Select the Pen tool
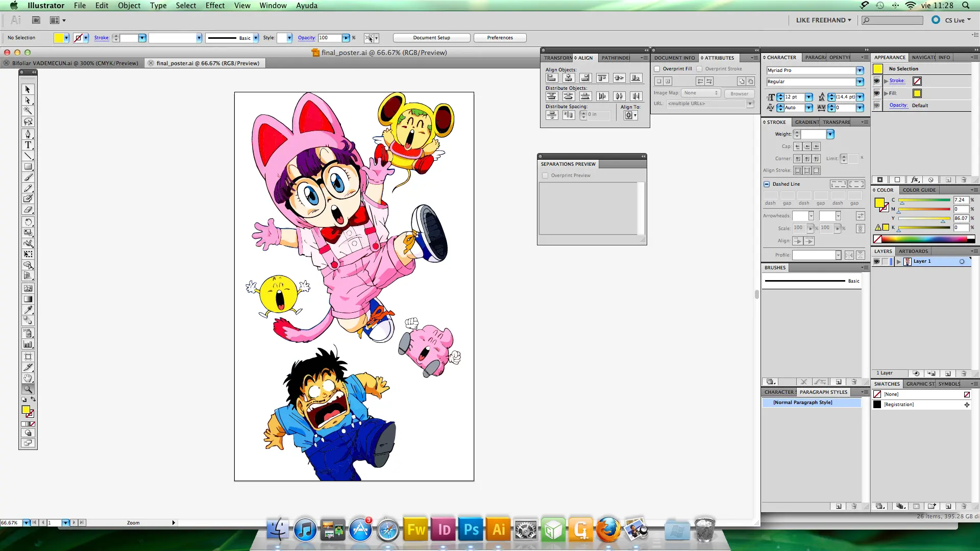 click(x=28, y=134)
